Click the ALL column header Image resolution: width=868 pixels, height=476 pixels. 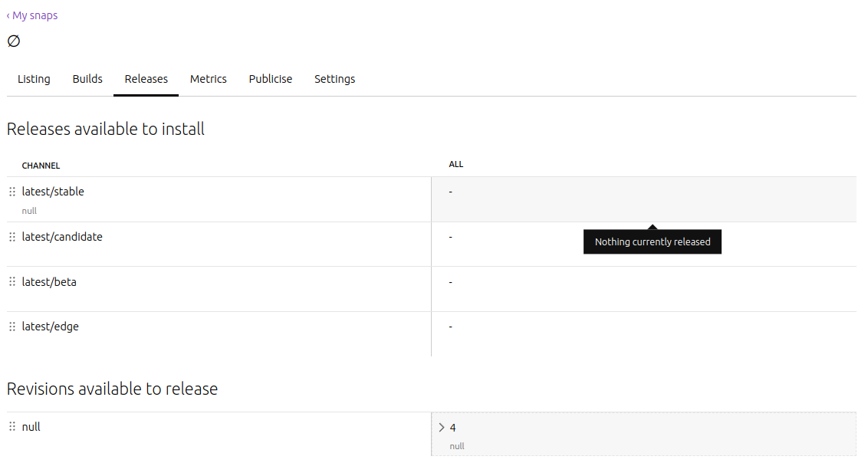[x=455, y=163]
